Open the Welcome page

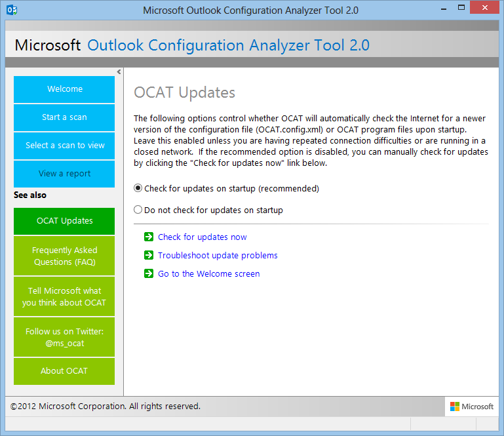pos(64,89)
